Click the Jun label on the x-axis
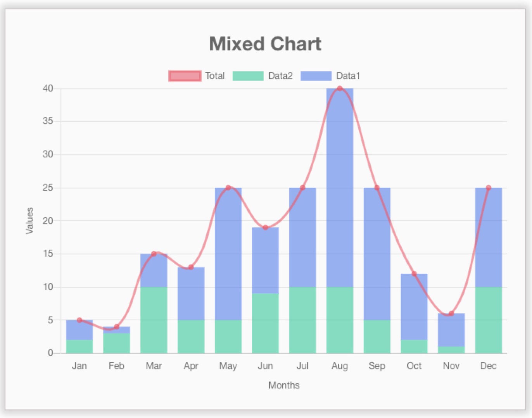532x418 pixels. pyautogui.click(x=266, y=366)
